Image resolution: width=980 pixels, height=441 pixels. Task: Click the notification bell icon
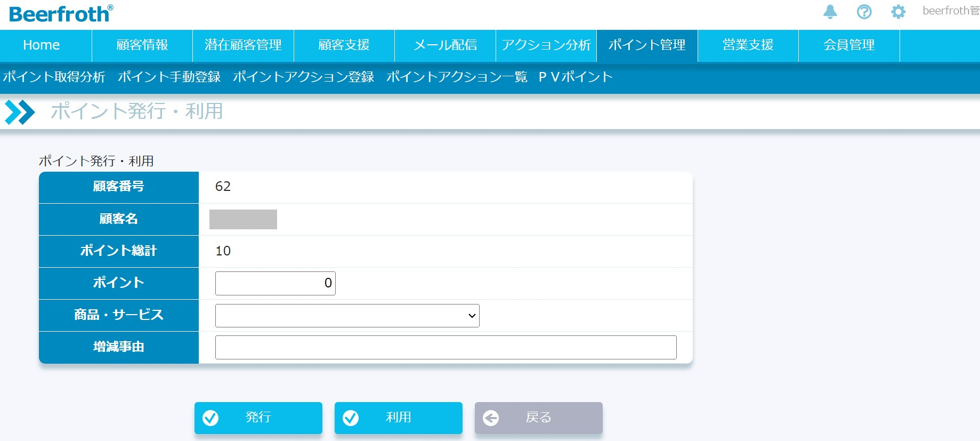pos(830,12)
